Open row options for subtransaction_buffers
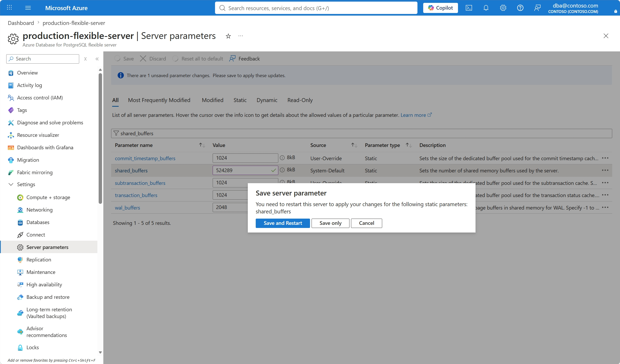The image size is (620, 364). click(x=605, y=183)
